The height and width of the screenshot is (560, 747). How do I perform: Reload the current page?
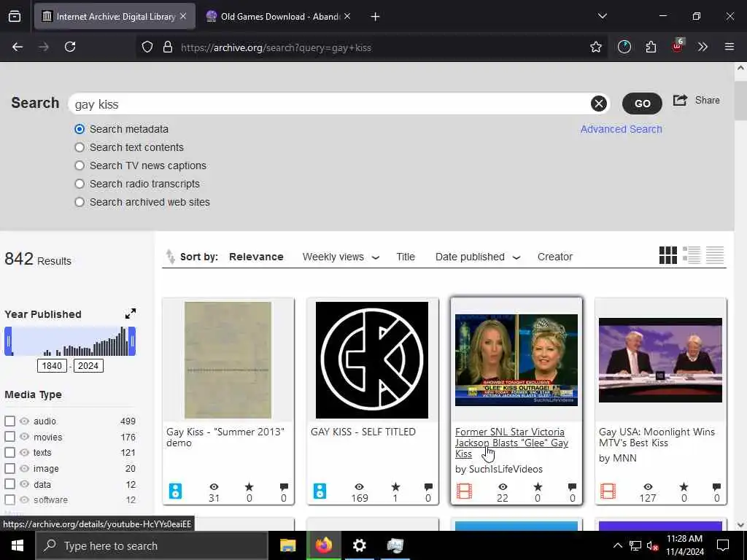[x=70, y=47]
